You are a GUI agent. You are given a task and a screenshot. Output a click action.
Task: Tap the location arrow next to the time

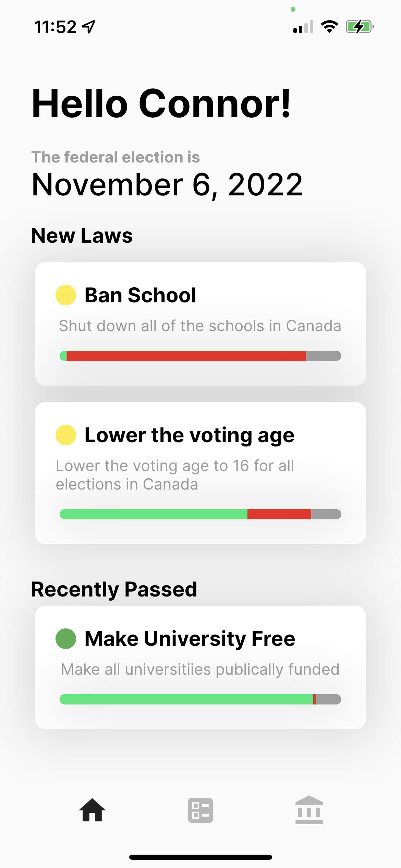click(89, 27)
